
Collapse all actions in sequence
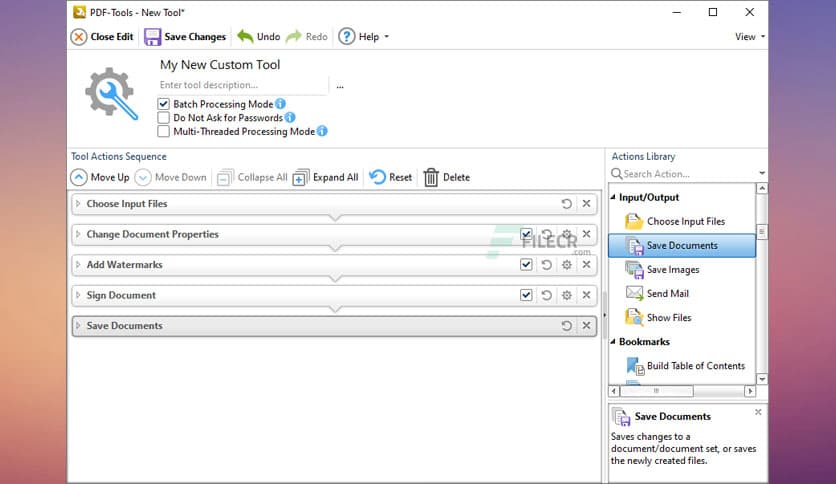click(x=252, y=178)
